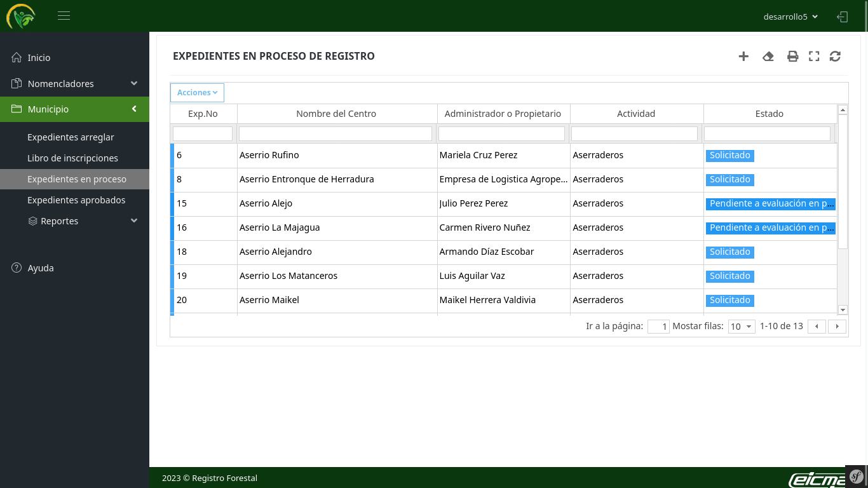
Task: Click the Exp.No filter input field
Action: 203,134
